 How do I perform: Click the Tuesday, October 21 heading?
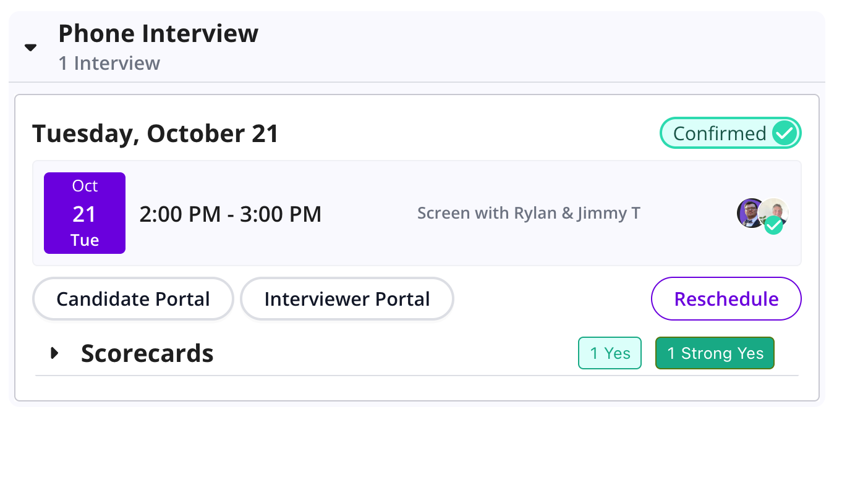pyautogui.click(x=155, y=133)
